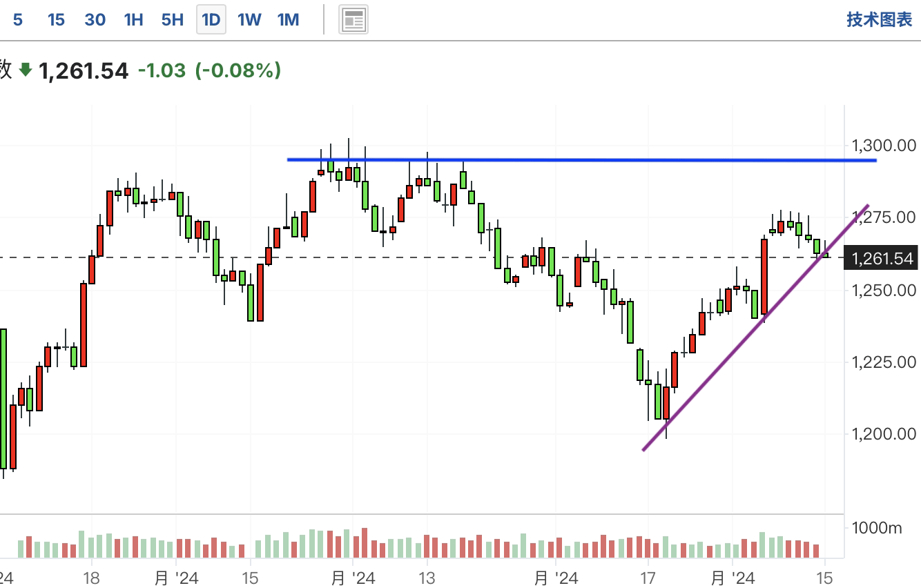The height and width of the screenshot is (588, 921).
Task: Click the 17 date label on time axis
Action: pyautogui.click(x=648, y=577)
